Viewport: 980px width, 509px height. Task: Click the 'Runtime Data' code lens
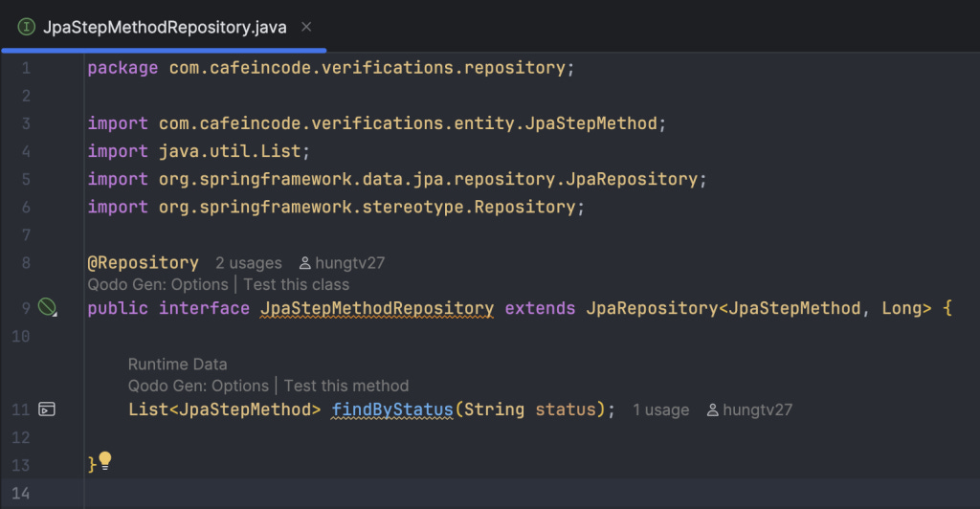coord(177,365)
